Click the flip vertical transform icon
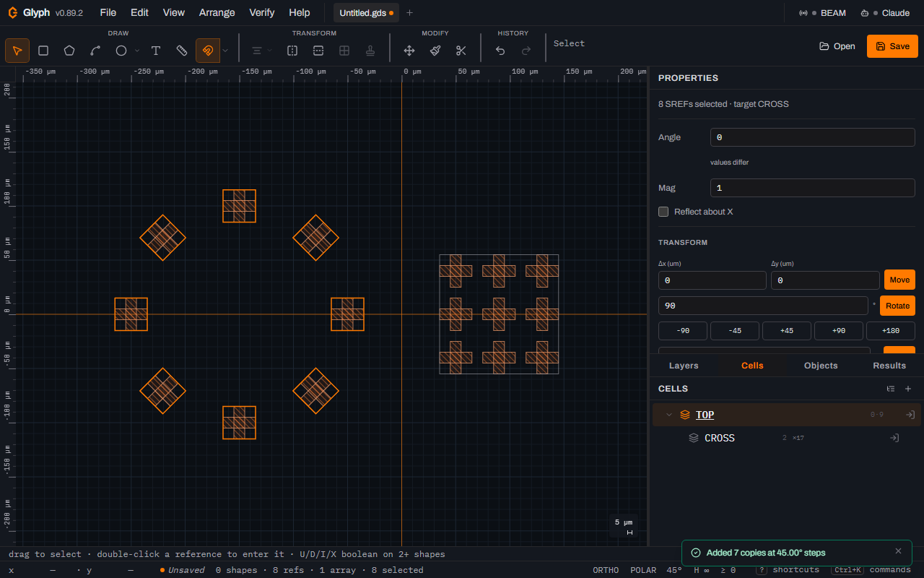Image resolution: width=924 pixels, height=578 pixels. tap(318, 51)
